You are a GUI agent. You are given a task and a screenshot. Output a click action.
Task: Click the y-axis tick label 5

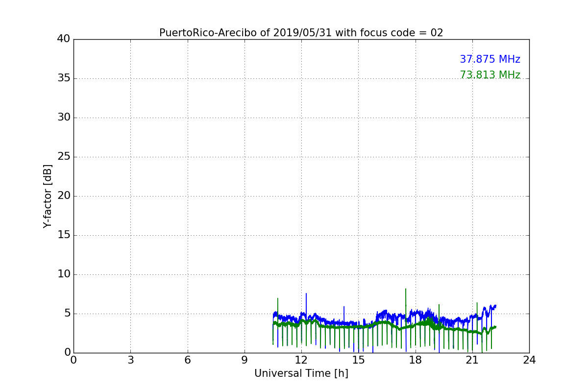click(x=67, y=314)
